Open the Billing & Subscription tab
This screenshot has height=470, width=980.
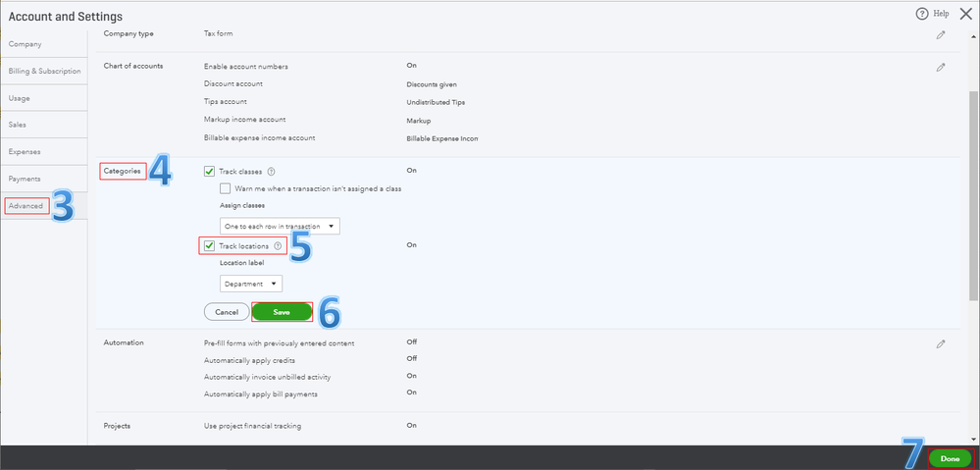click(44, 72)
